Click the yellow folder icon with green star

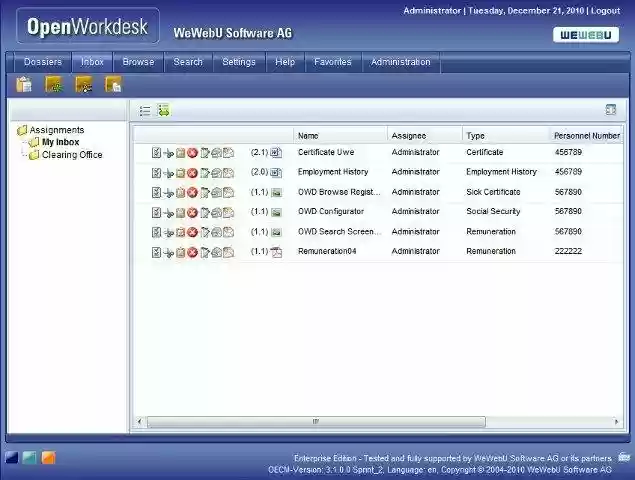[54, 85]
